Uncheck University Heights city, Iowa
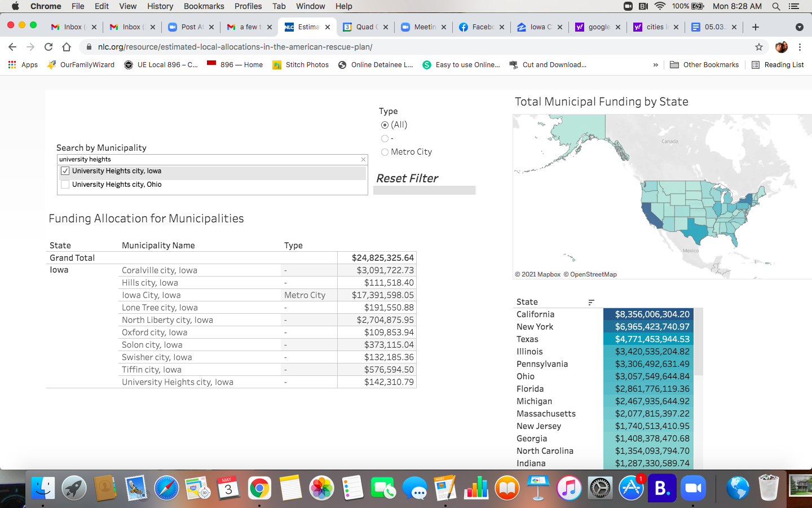 click(x=65, y=171)
